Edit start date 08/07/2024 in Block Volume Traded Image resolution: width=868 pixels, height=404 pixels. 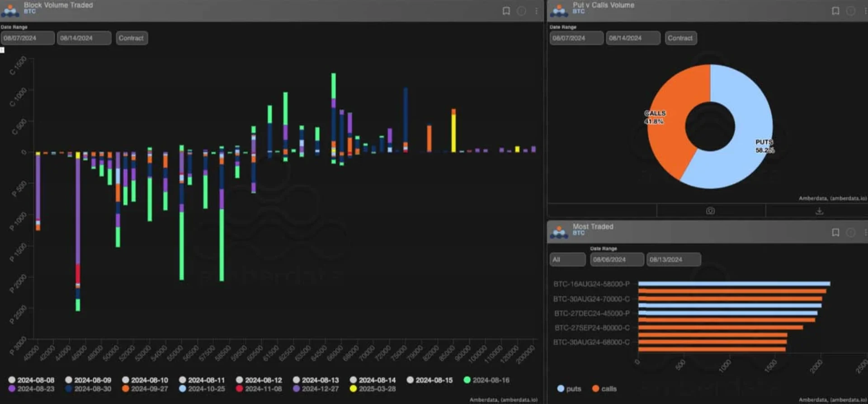click(x=28, y=38)
